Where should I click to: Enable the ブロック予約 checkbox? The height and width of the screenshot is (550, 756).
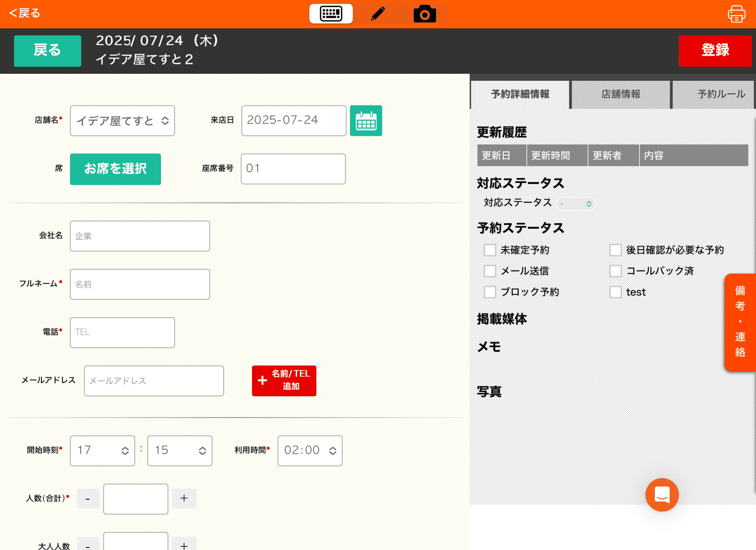(x=490, y=292)
